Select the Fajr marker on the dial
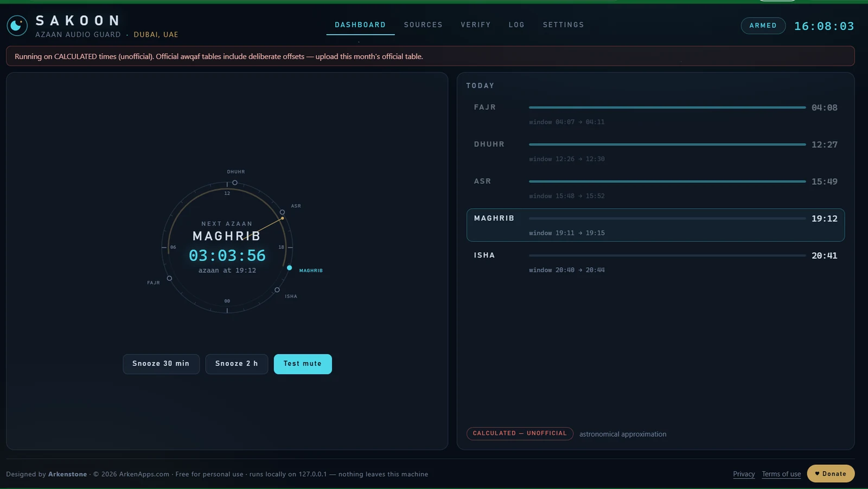The width and height of the screenshot is (868, 489). [169, 278]
